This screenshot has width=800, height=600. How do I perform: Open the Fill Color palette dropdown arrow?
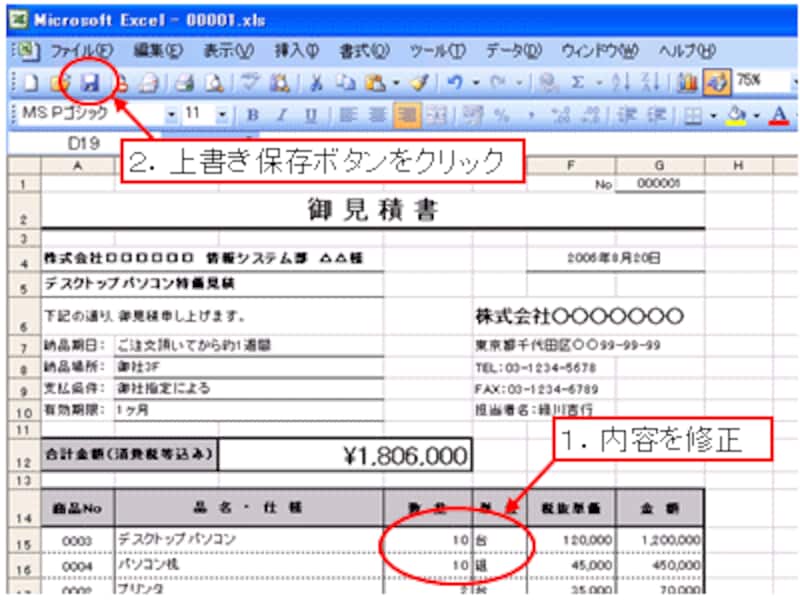[x=757, y=116]
